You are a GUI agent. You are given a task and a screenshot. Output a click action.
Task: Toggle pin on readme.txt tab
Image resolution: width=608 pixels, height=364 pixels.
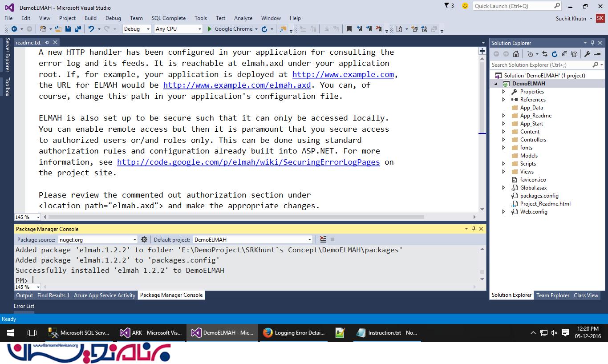[x=47, y=43]
